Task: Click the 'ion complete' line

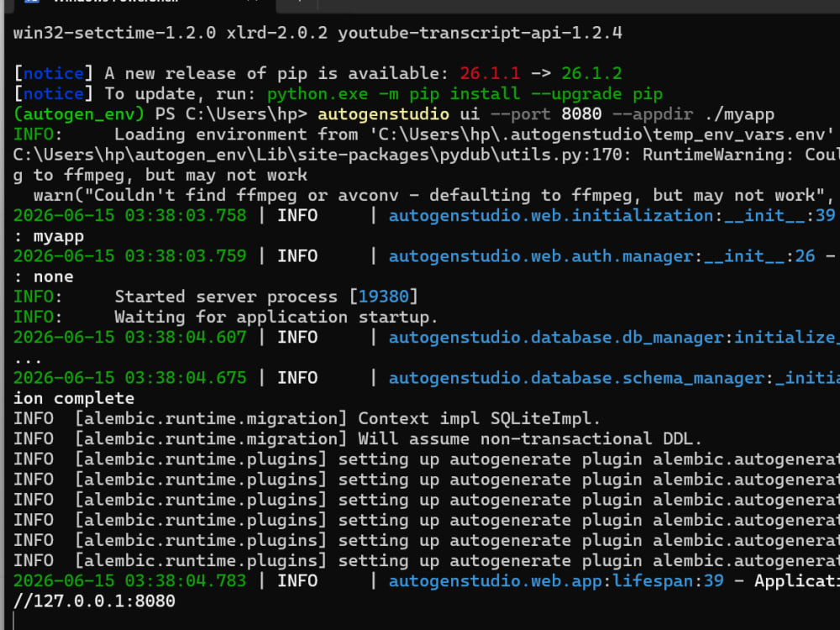Action: (74, 398)
